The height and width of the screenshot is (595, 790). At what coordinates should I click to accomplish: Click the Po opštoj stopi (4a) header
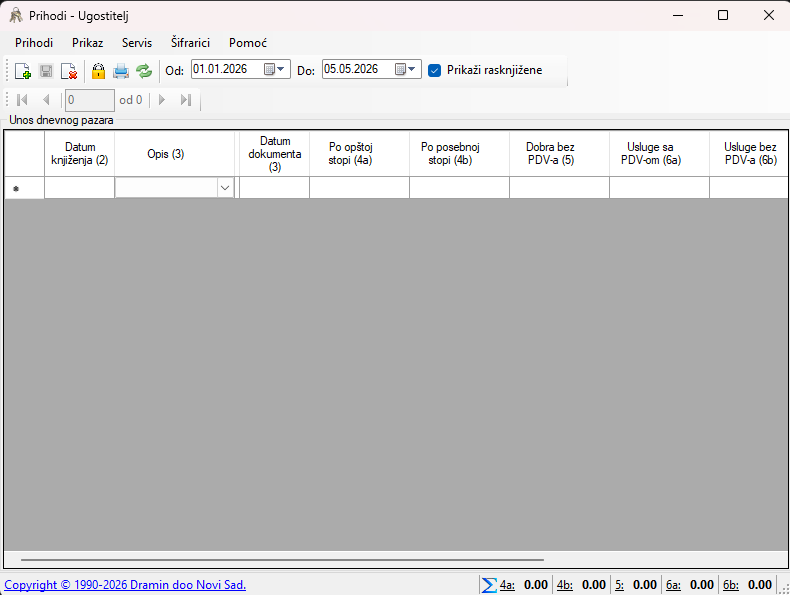click(360, 154)
